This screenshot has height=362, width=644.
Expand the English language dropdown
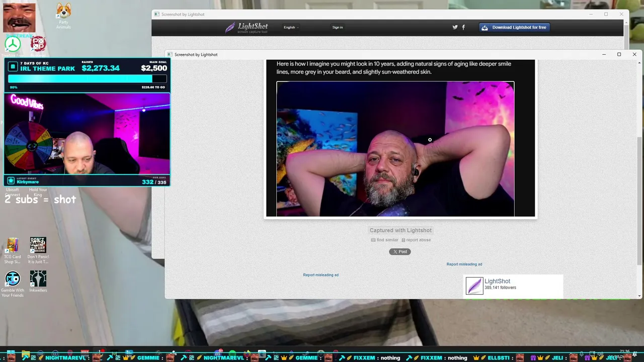point(291,28)
